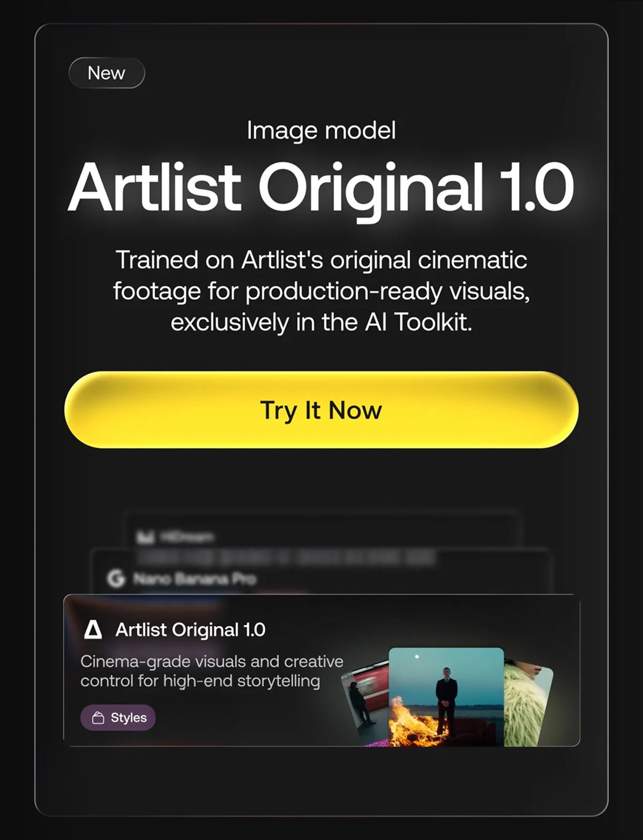Click the moon in the center thumbnail
This screenshot has height=840, width=643.
coord(416,656)
